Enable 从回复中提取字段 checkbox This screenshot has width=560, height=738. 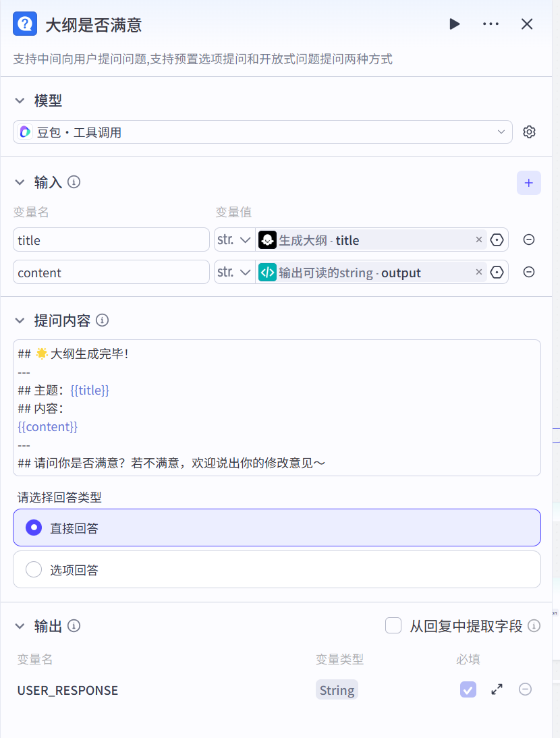pos(393,626)
